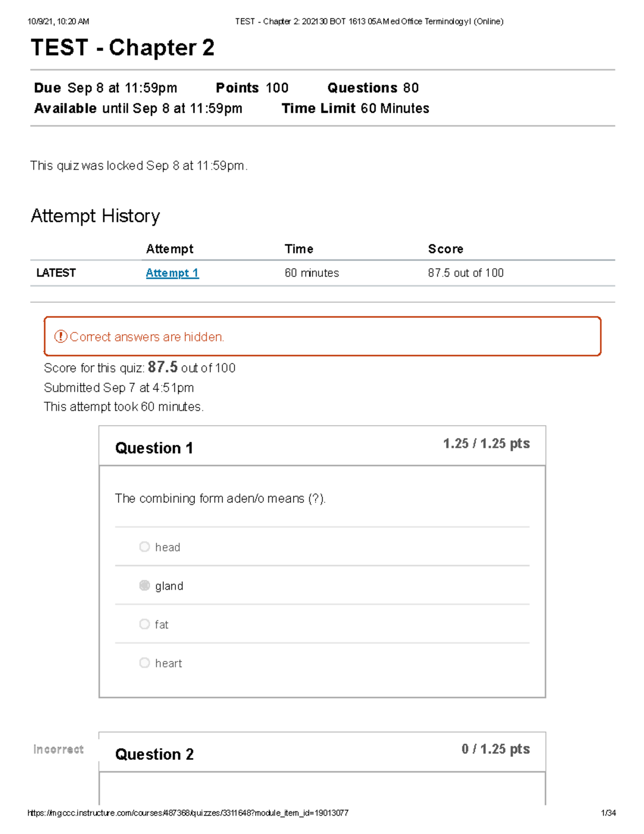Image resolution: width=644 pixels, height=834 pixels.
Task: Click the LATEST row label
Action: tap(56, 273)
